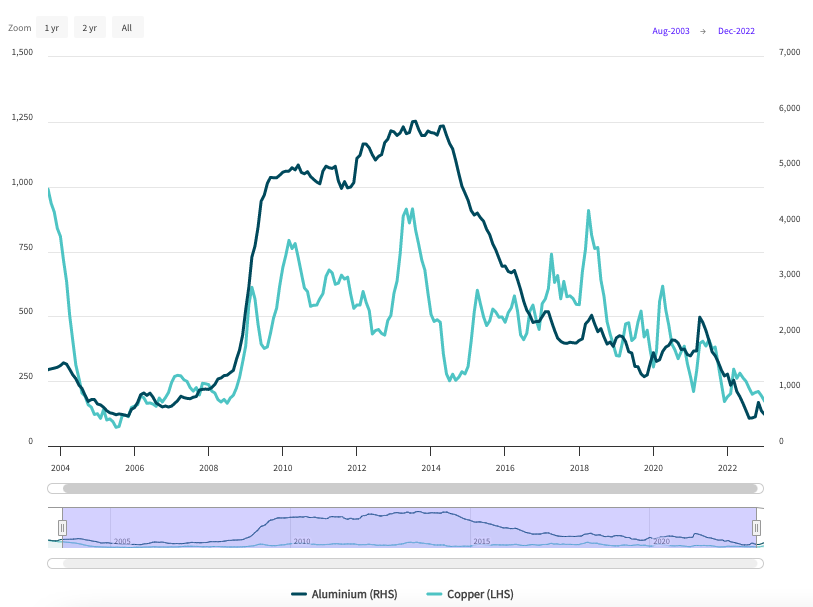This screenshot has height=607, width=813.
Task: Toggle Copper (LHS) series in legend
Action: [x=480, y=594]
